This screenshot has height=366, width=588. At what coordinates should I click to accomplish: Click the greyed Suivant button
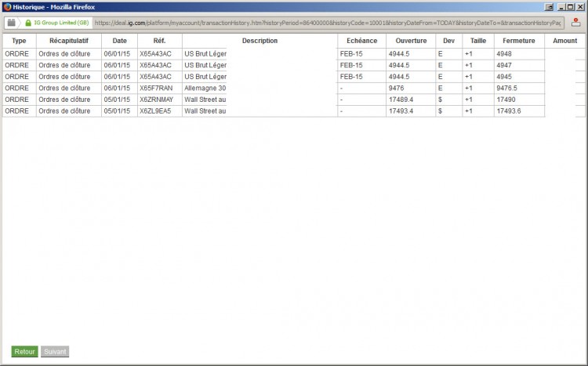point(55,351)
